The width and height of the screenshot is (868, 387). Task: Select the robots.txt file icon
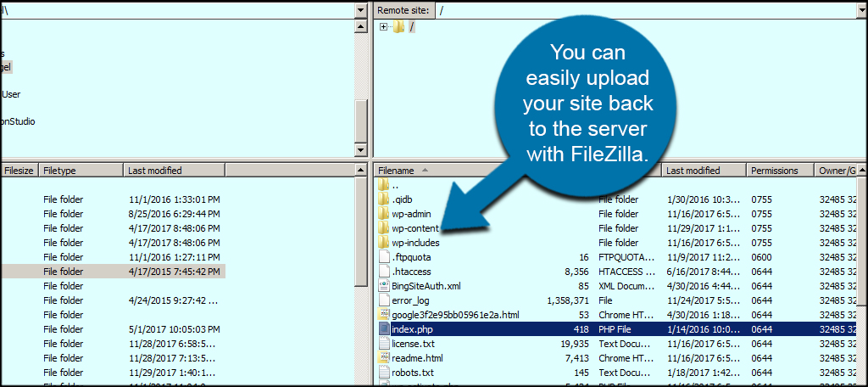(384, 372)
